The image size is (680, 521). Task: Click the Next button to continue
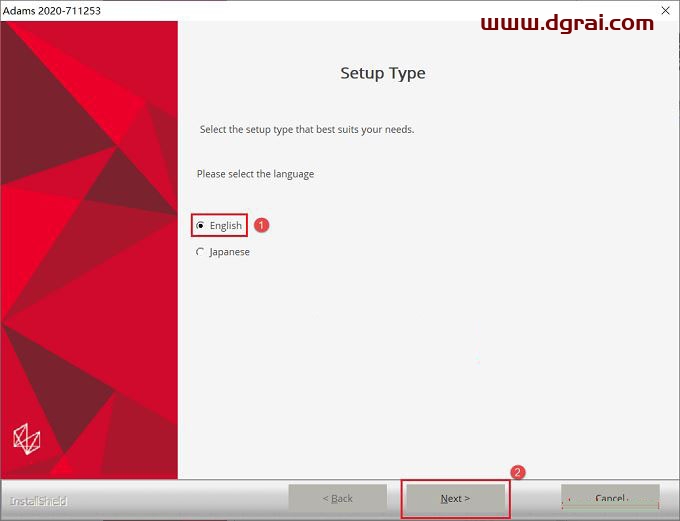tap(455, 498)
